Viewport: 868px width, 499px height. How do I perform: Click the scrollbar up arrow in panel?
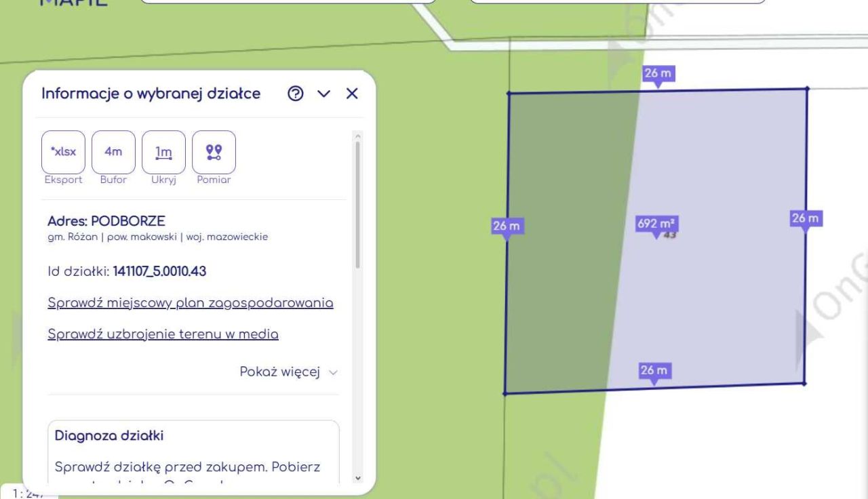[x=357, y=136]
